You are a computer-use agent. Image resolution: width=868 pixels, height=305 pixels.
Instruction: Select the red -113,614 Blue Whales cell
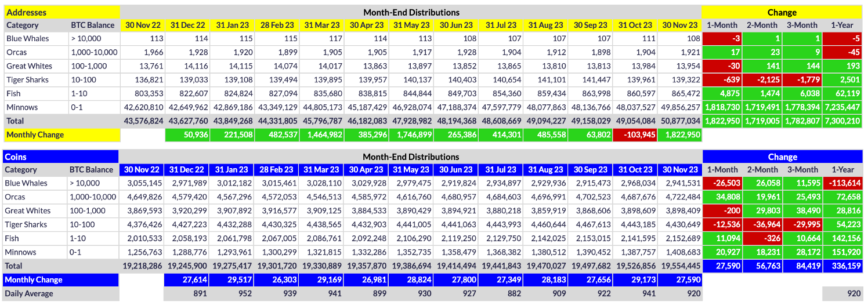tap(842, 183)
